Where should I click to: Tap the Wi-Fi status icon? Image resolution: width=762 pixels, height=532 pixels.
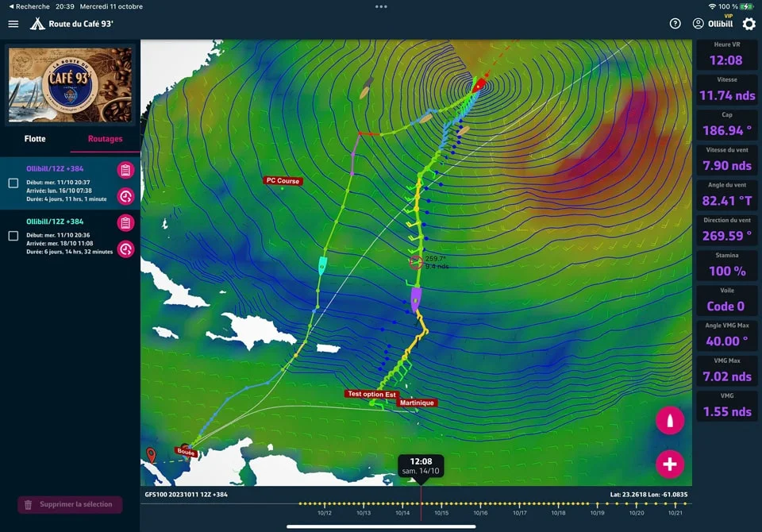point(712,6)
